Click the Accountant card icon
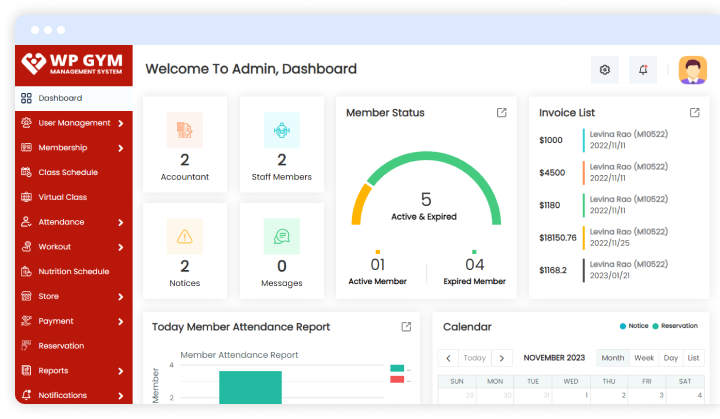The height and width of the screenshot is (419, 720). [x=185, y=130]
